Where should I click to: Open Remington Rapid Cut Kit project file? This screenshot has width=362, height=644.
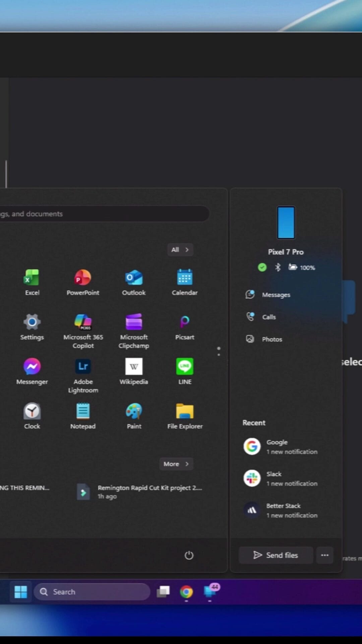point(140,492)
